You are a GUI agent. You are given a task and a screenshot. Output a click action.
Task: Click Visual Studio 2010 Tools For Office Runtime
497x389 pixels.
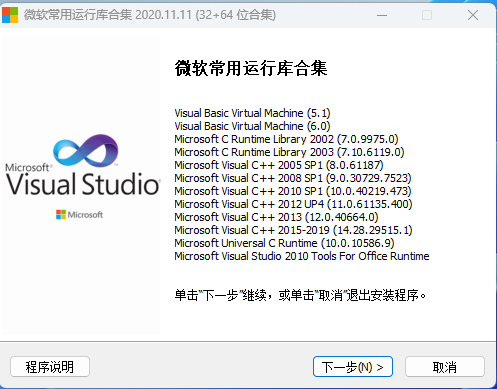click(302, 256)
